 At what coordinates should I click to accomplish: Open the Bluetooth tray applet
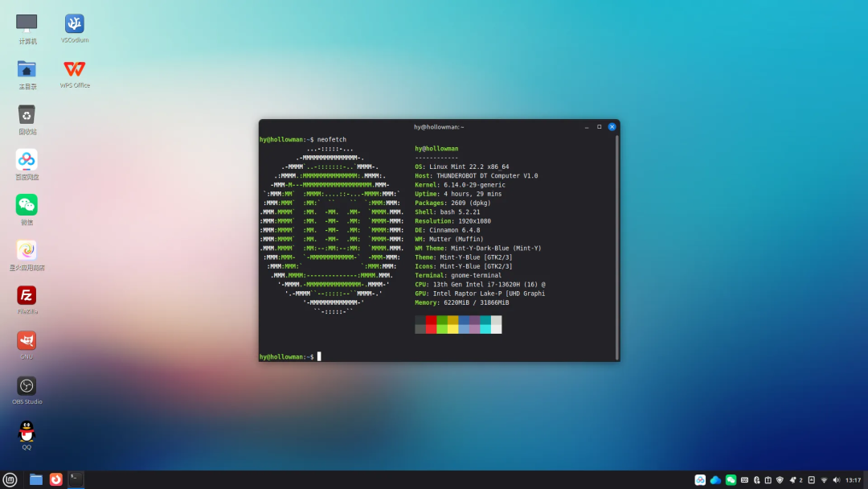(x=757, y=480)
